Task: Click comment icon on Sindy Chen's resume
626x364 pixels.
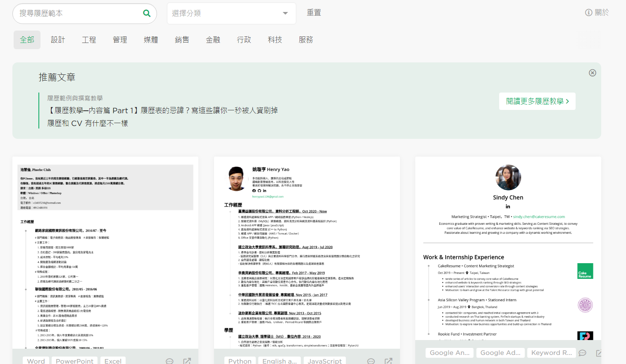Action: pos(583,353)
